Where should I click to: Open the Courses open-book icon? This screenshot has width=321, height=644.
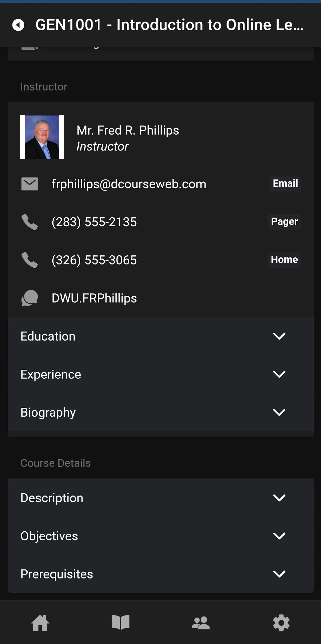tap(121, 622)
